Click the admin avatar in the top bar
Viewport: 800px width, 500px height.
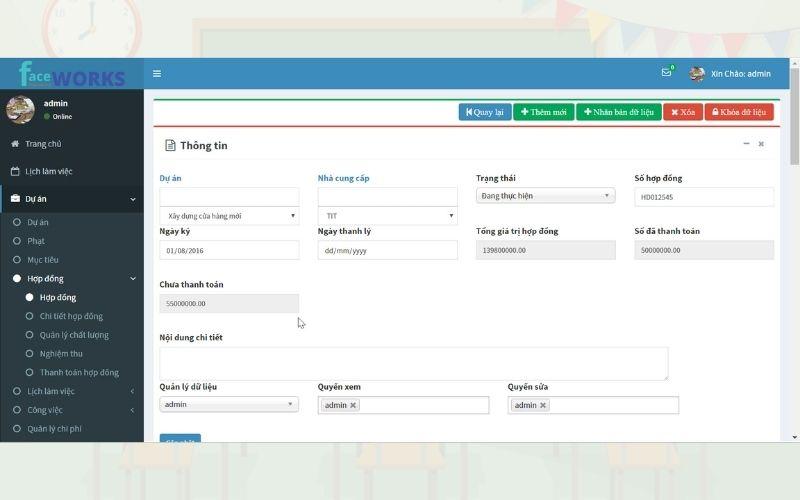tap(697, 74)
